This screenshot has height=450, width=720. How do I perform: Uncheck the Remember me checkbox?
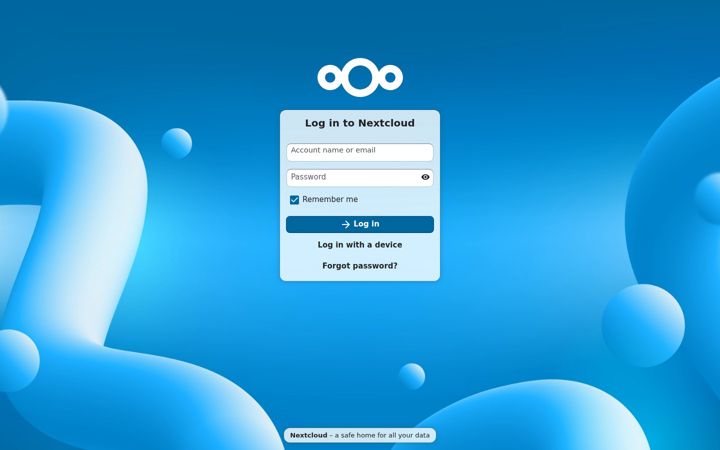tap(294, 200)
